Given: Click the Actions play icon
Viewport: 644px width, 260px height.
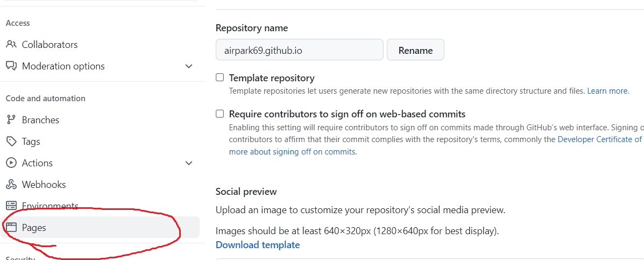Looking at the screenshot, I should point(11,163).
